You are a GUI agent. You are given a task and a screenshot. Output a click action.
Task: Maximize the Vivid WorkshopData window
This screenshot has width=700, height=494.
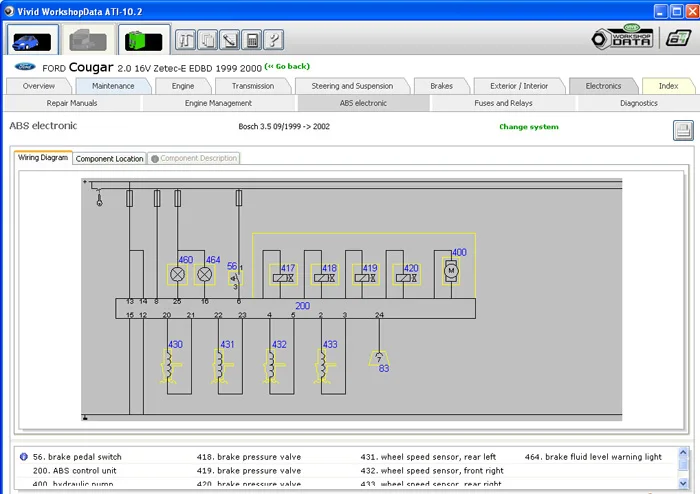(677, 11)
